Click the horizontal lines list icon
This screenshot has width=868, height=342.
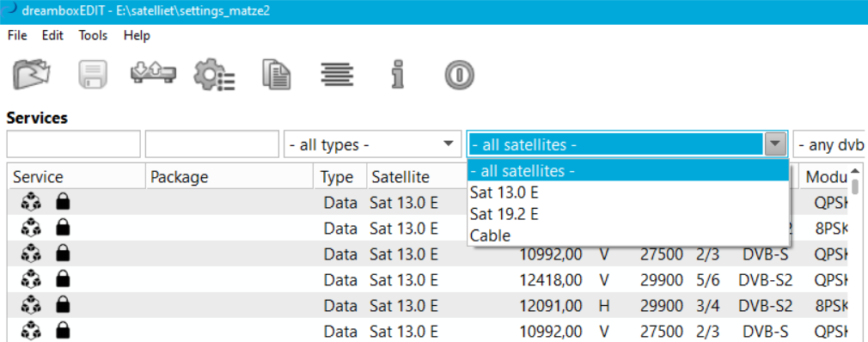(x=337, y=74)
